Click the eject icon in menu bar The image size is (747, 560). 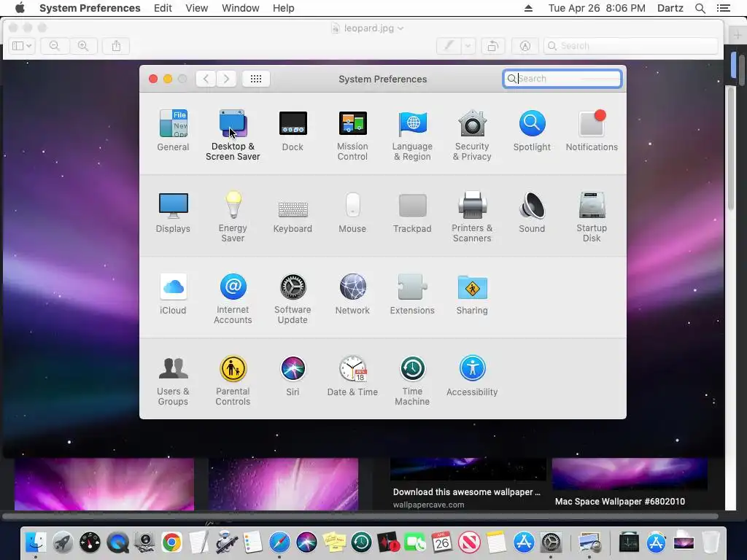[528, 8]
